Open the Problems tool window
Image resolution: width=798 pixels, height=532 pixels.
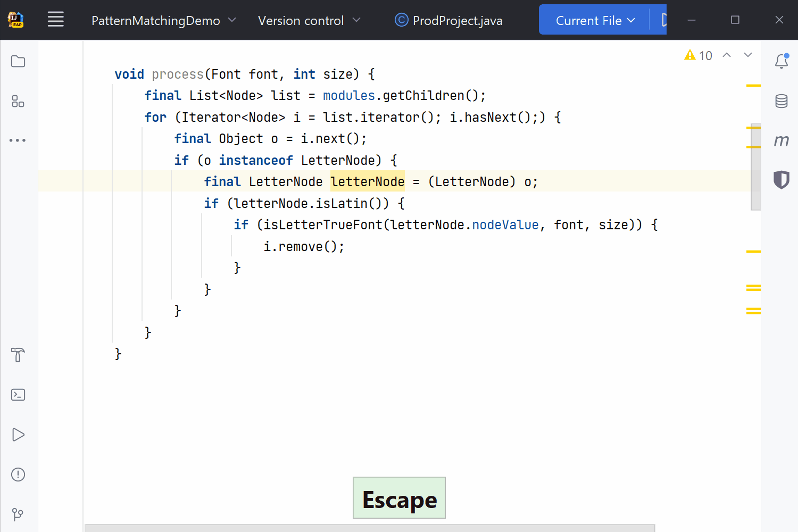(18, 475)
